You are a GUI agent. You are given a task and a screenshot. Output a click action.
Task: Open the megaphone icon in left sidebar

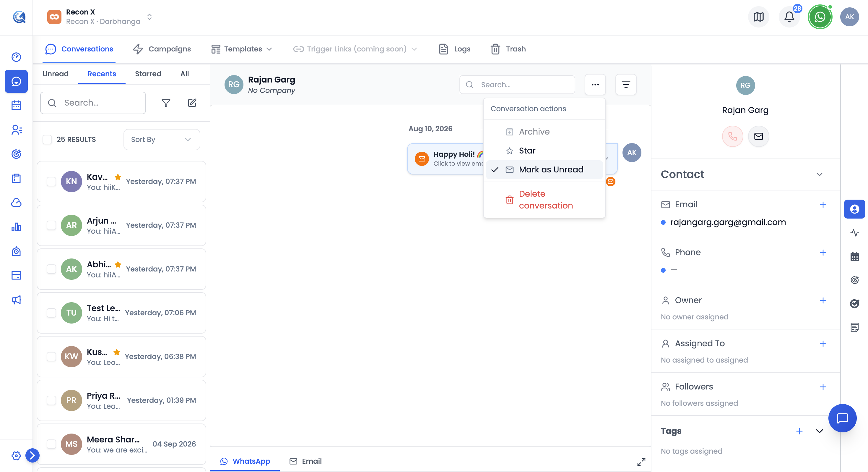(16, 300)
